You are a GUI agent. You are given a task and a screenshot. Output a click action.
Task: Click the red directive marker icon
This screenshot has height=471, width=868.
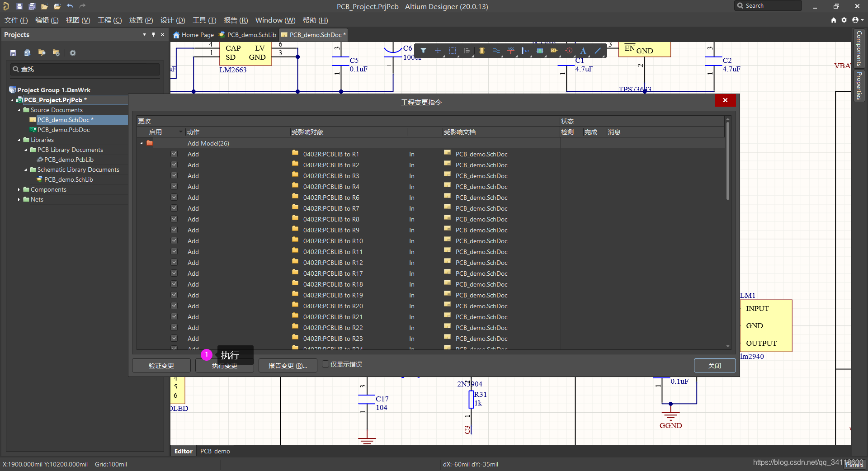coord(569,51)
